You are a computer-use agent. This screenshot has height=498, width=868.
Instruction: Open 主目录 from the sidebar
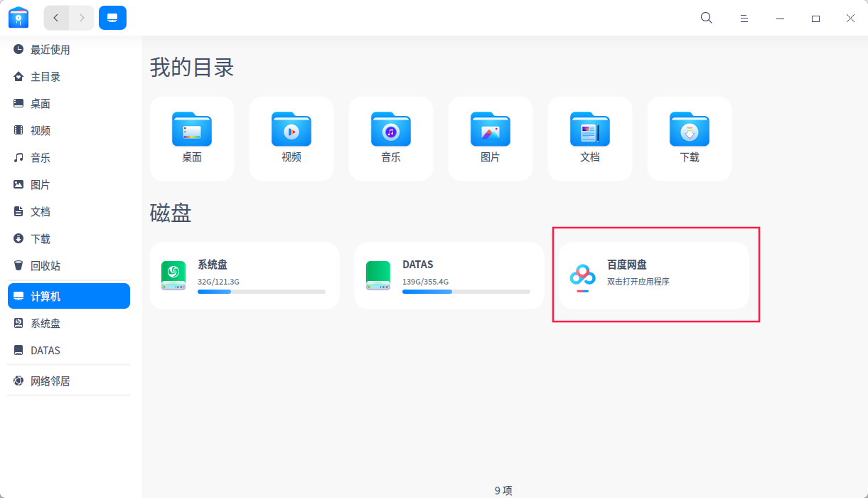click(69, 77)
